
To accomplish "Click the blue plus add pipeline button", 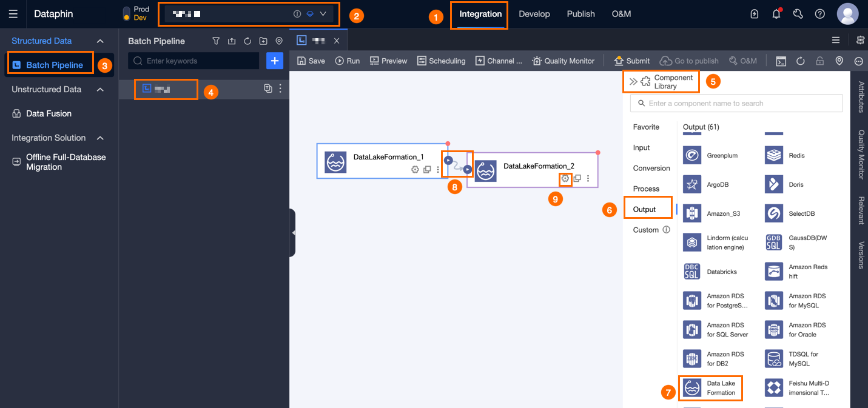I will [275, 61].
